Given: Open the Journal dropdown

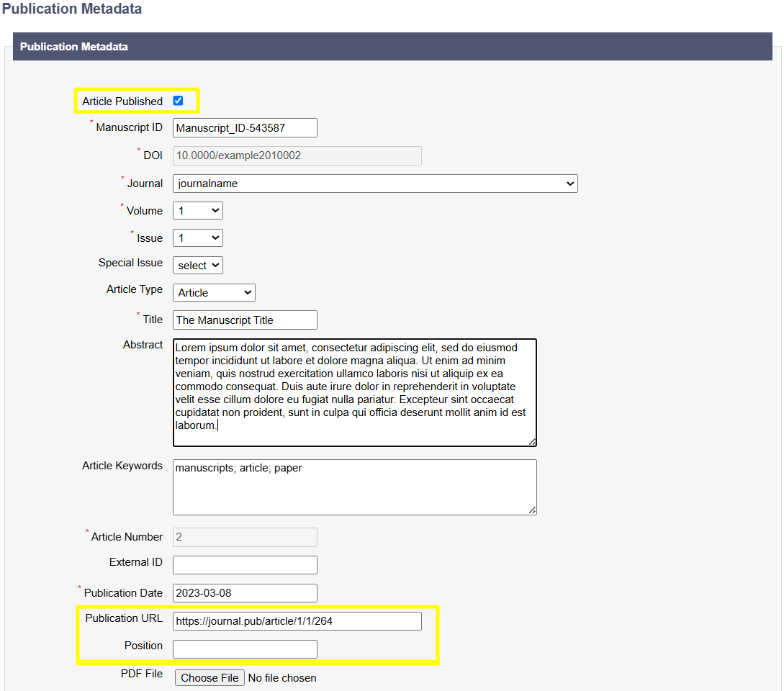Looking at the screenshot, I should tap(375, 184).
